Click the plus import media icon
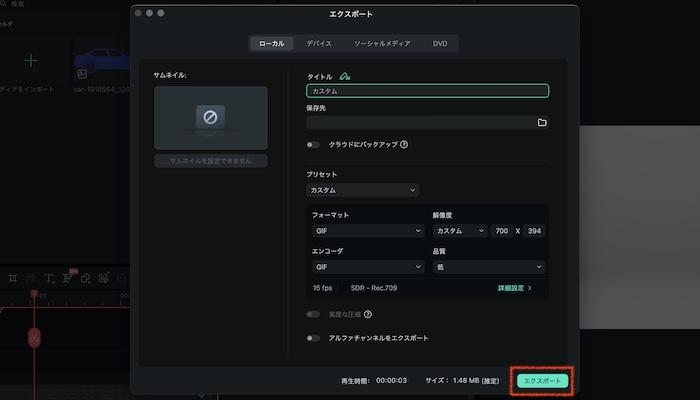This screenshot has height=400, width=700. 31,60
